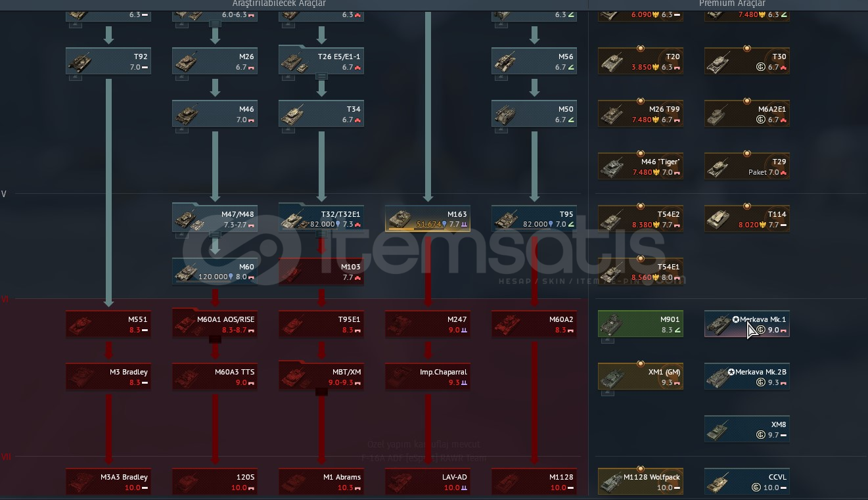This screenshot has height=500, width=868.
Task: Select the CCVL premium vehicle card
Action: 747,482
